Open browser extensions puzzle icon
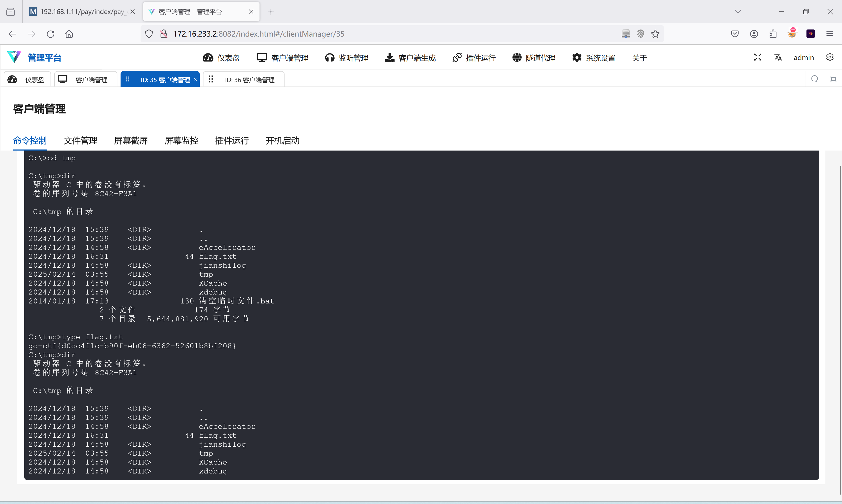The image size is (842, 504). tap(773, 34)
